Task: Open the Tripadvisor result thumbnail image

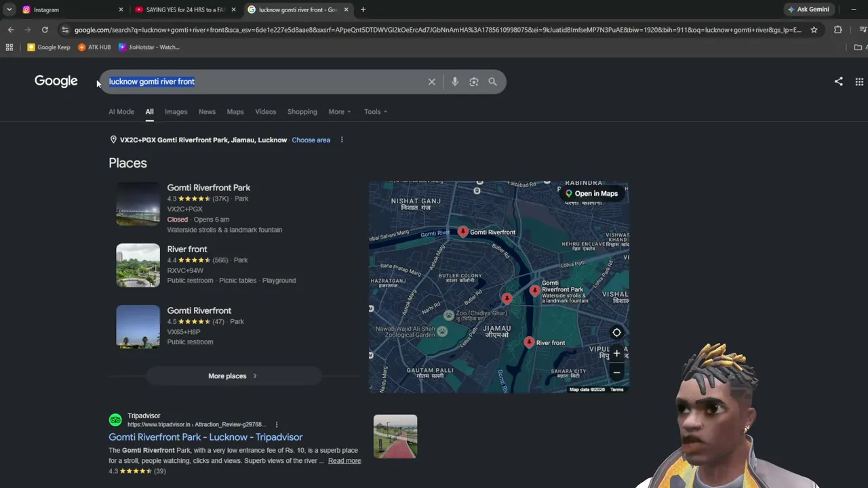Action: [395, 436]
